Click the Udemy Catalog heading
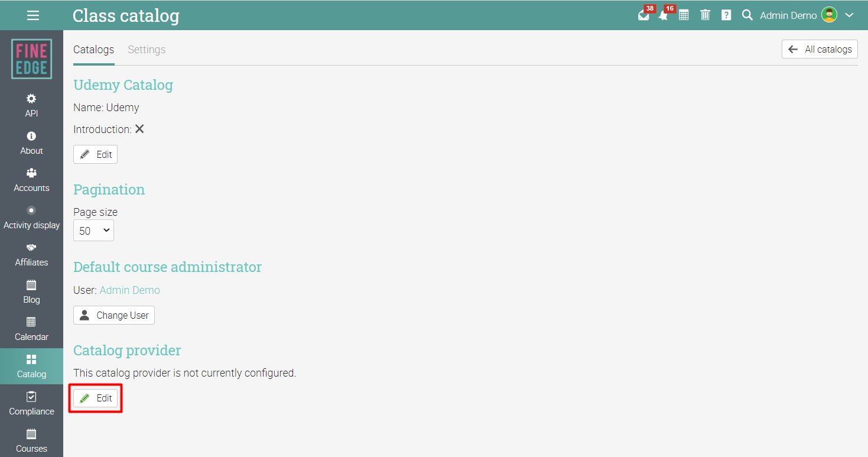The image size is (868, 457). (x=123, y=85)
